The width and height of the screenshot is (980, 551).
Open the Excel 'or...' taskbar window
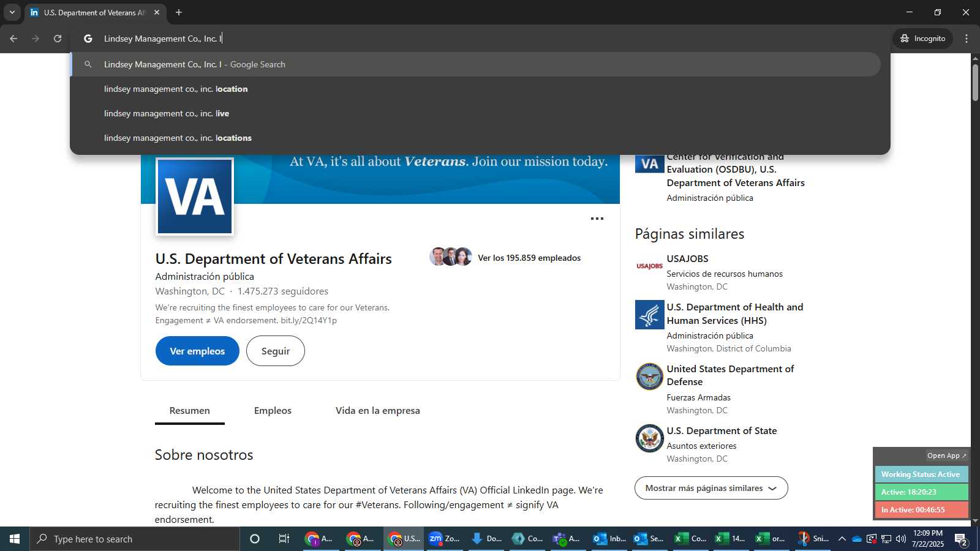click(x=771, y=539)
